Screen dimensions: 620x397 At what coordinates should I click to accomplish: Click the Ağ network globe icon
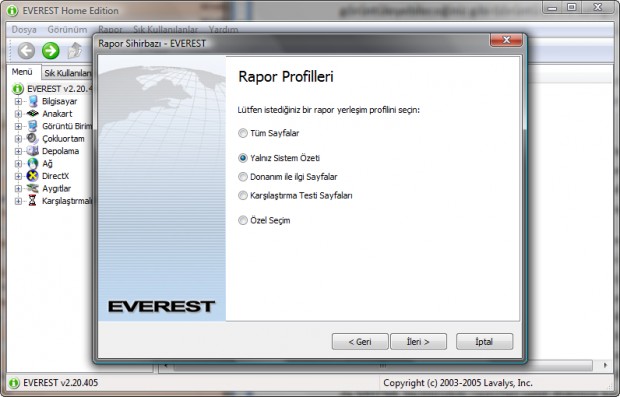click(x=33, y=163)
